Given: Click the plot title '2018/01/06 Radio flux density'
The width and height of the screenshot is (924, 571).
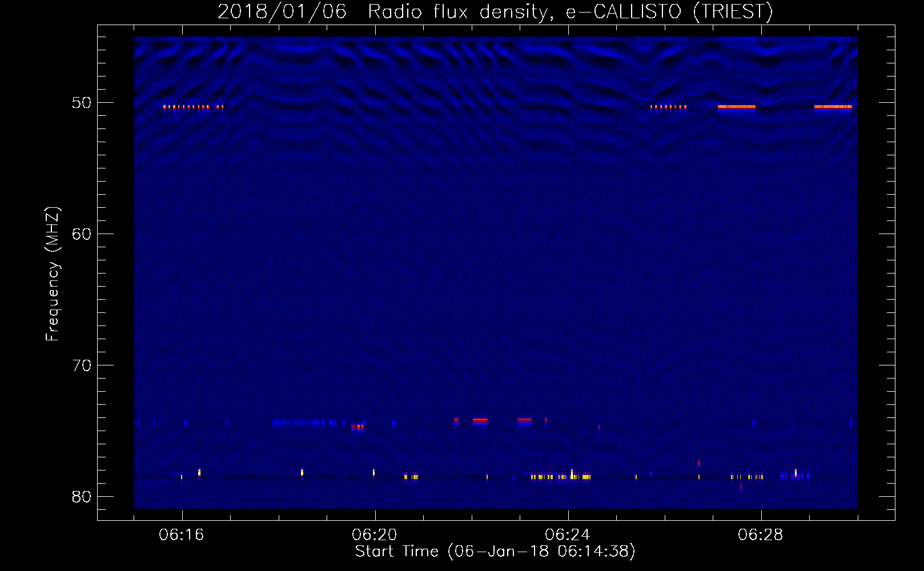Looking at the screenshot, I should tap(385, 12).
